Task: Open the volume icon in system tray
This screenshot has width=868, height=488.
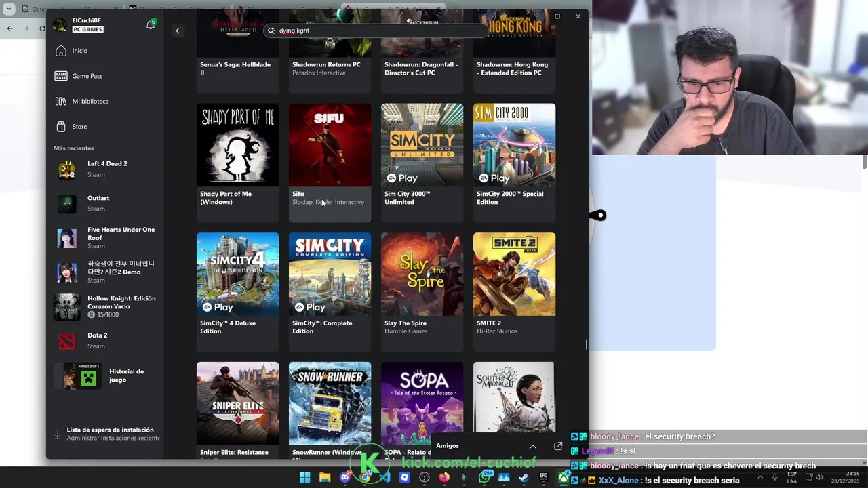Action: [819, 477]
